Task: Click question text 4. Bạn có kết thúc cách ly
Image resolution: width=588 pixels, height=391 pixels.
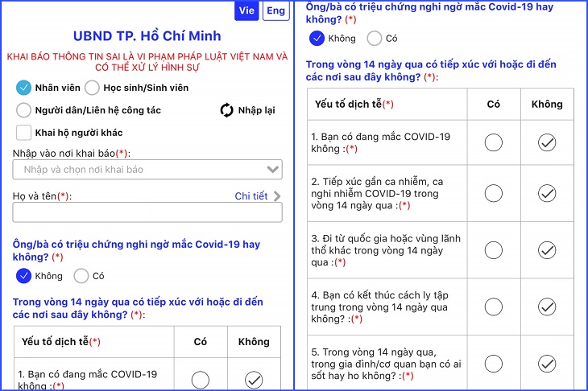Action: point(379,307)
